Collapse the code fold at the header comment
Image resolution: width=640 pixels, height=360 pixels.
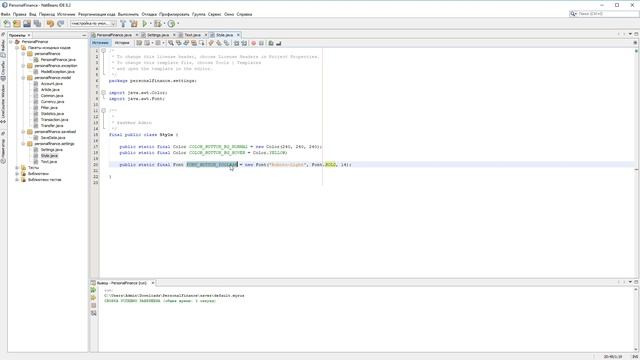click(104, 51)
